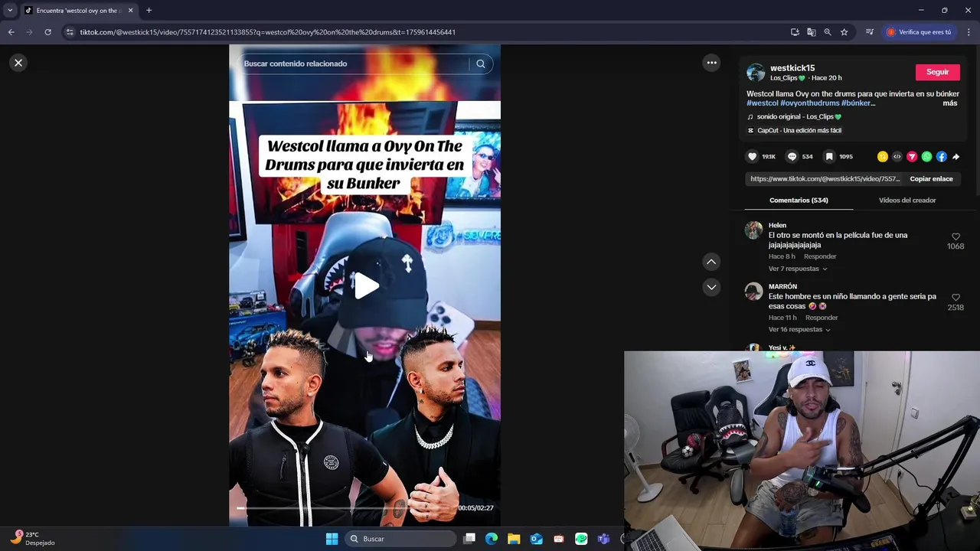Open westkick15 profile avatar
The height and width of the screenshot is (551, 980).
(x=756, y=73)
